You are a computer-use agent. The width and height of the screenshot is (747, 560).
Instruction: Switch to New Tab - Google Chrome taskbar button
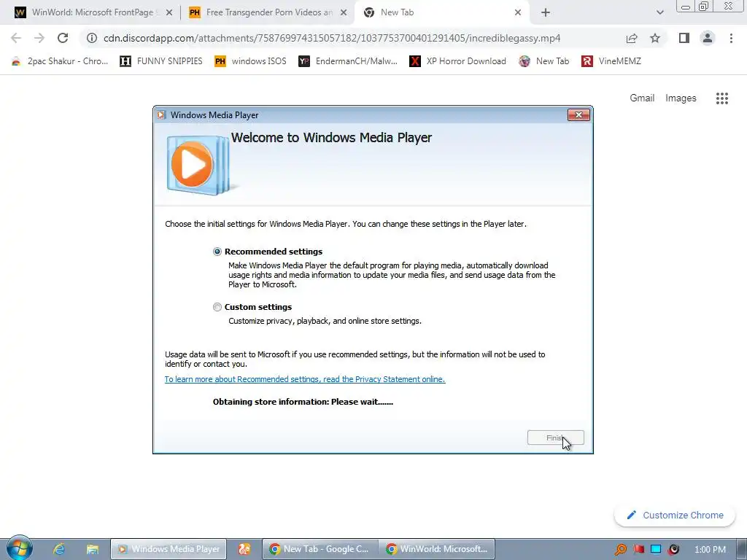(x=320, y=549)
